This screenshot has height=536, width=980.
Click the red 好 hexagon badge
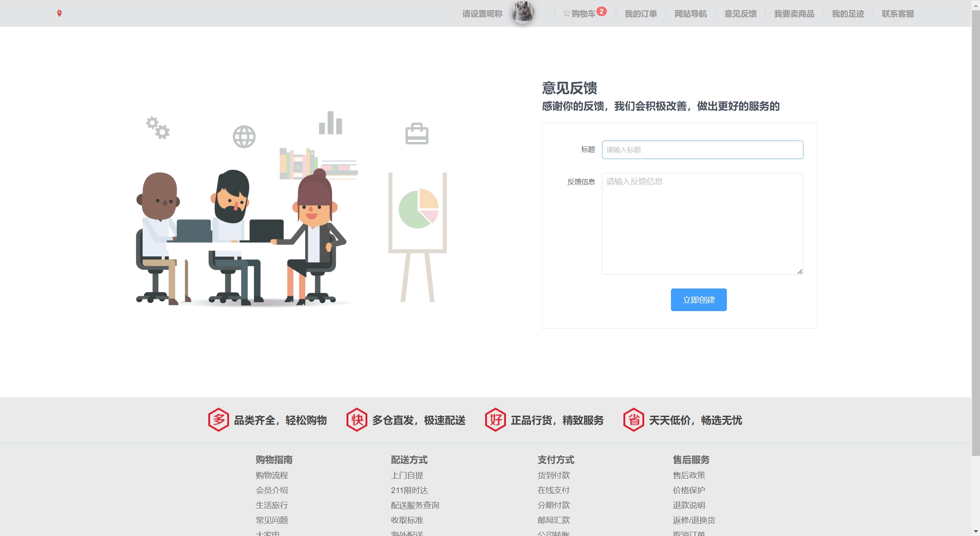[x=495, y=420]
